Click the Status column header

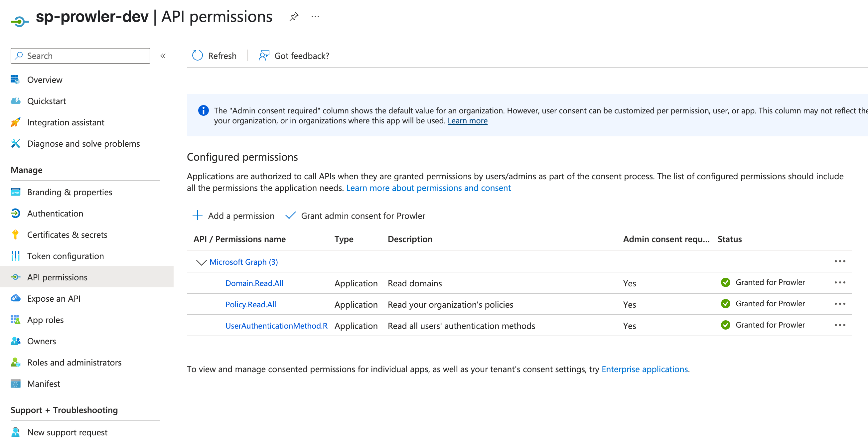[x=730, y=239]
